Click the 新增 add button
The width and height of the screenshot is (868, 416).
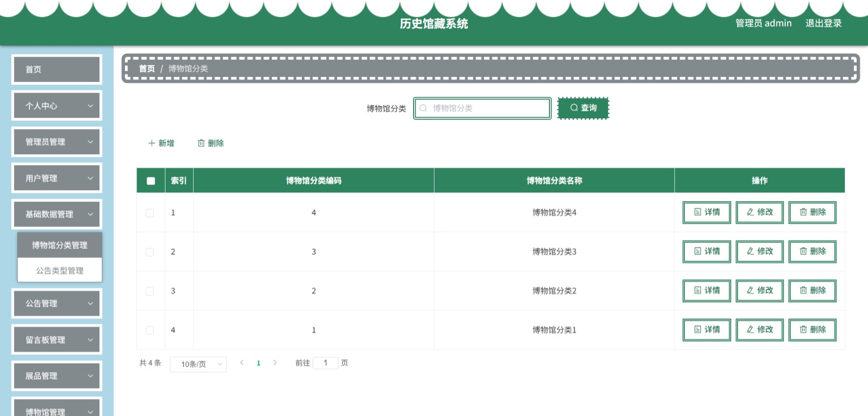coord(161,143)
